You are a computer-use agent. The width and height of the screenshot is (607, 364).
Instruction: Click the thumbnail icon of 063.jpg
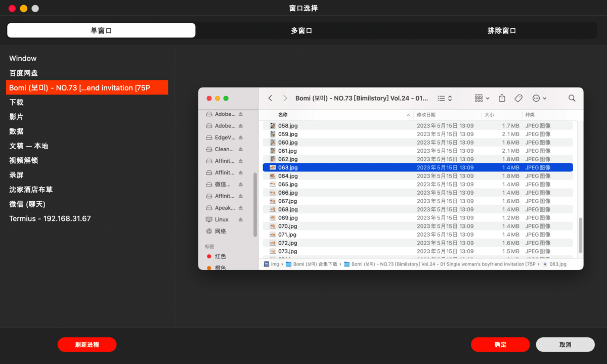273,167
